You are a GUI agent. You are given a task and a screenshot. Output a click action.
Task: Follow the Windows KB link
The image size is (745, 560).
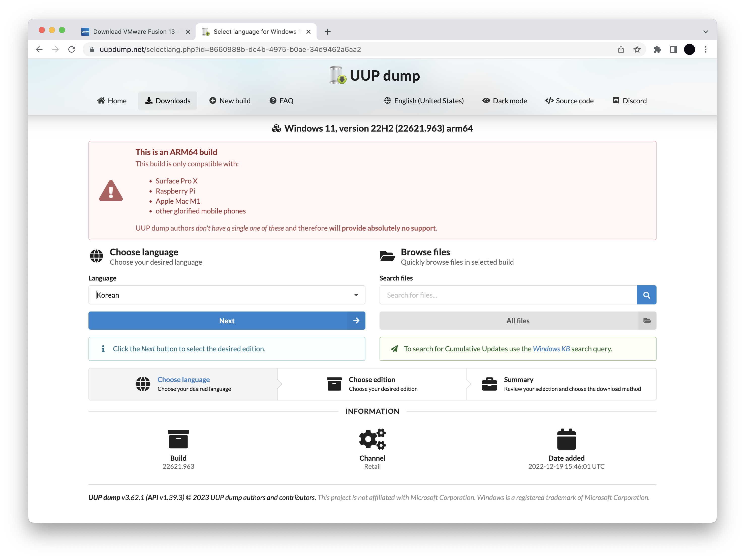point(551,349)
